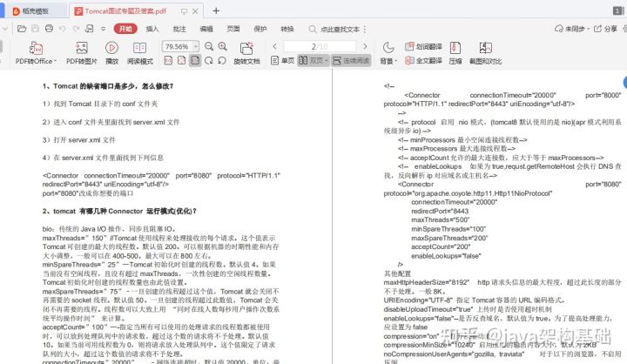This screenshot has height=364, width=627.
Task: Expand the 未同步 dropdown arrow
Action: (588, 29)
